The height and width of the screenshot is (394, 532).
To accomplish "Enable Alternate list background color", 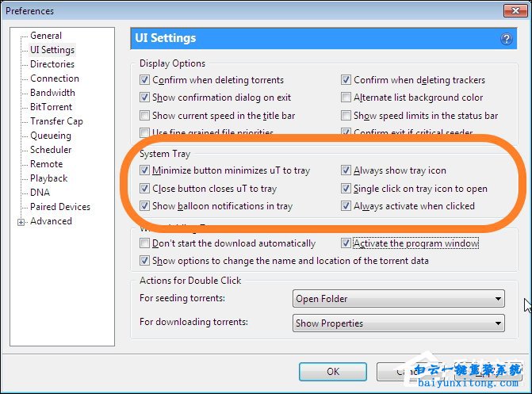I will click(x=346, y=98).
